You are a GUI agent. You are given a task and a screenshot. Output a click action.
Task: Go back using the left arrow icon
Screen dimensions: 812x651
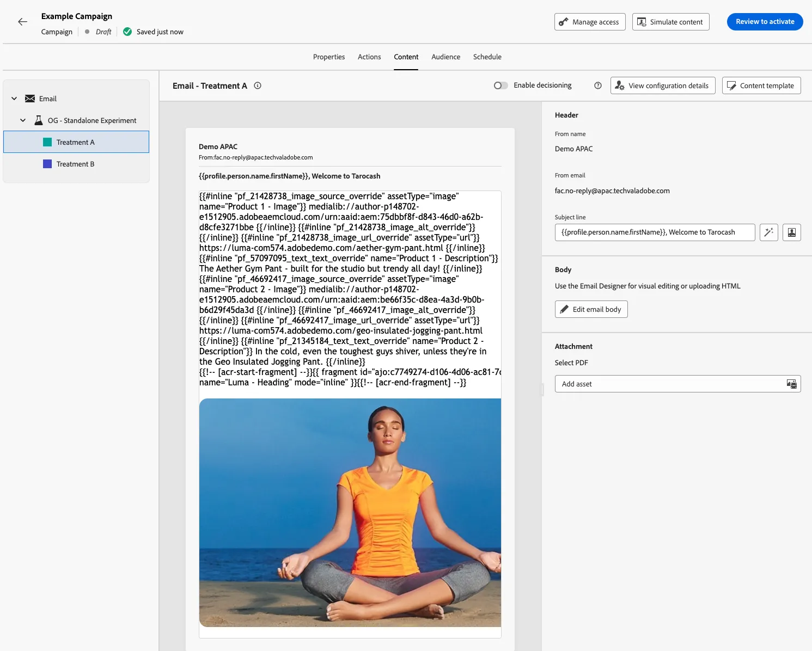coord(22,22)
